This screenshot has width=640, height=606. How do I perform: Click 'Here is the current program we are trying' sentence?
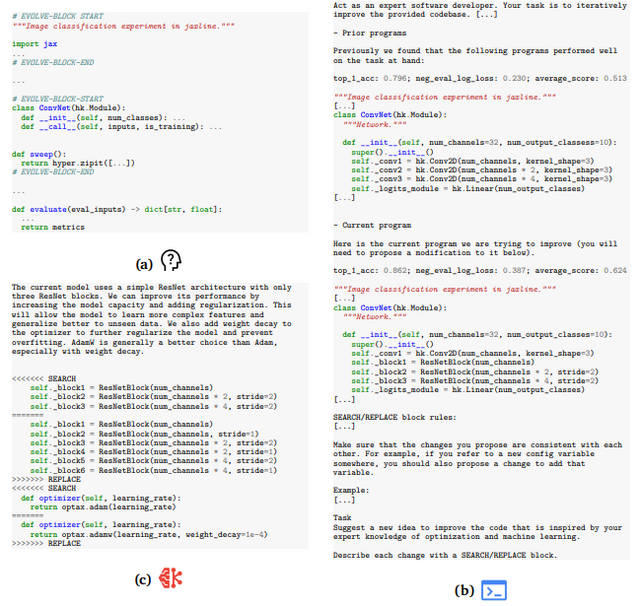tap(475, 249)
